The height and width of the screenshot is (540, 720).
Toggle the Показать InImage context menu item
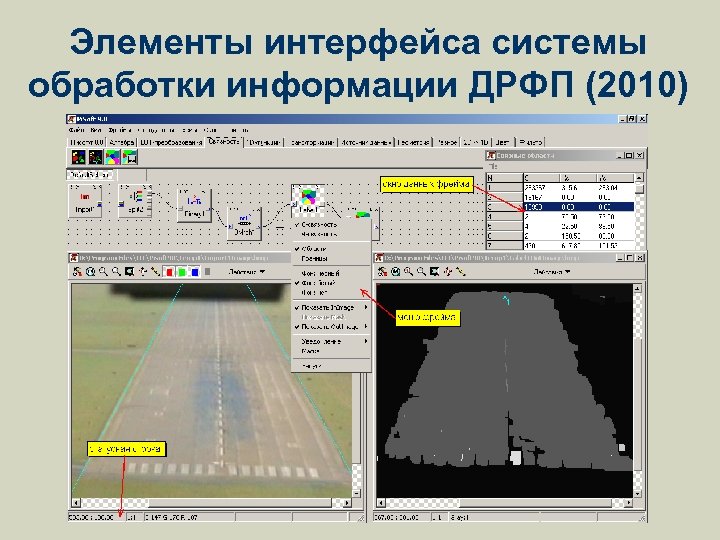tap(331, 307)
